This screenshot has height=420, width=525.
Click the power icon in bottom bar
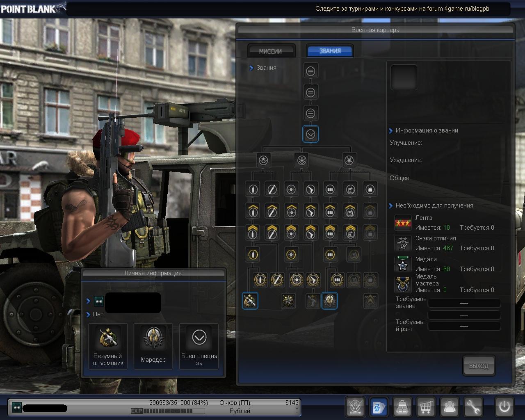pos(504,406)
